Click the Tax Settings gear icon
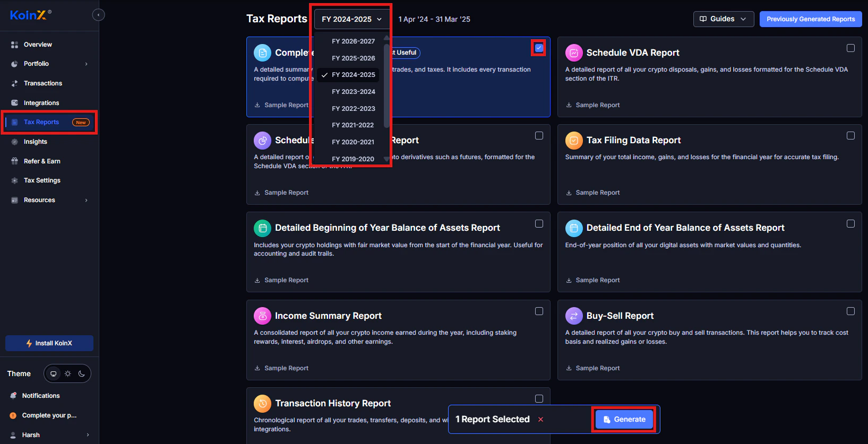868x444 pixels. (x=14, y=180)
